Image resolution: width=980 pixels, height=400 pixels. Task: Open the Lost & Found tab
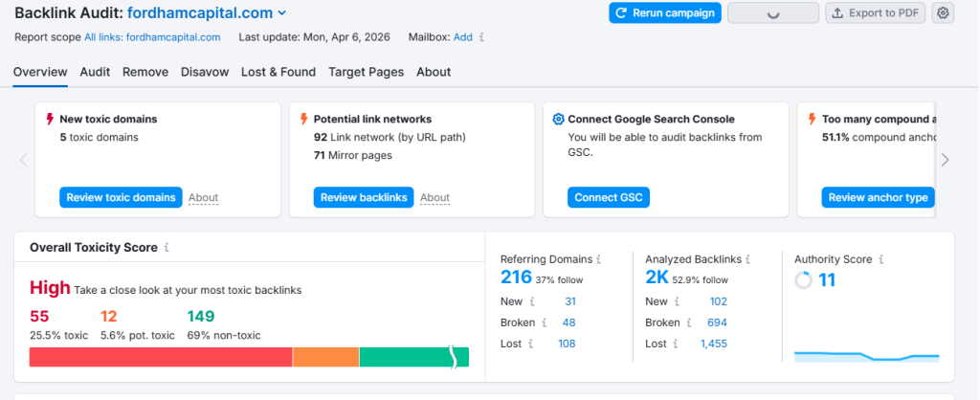278,72
